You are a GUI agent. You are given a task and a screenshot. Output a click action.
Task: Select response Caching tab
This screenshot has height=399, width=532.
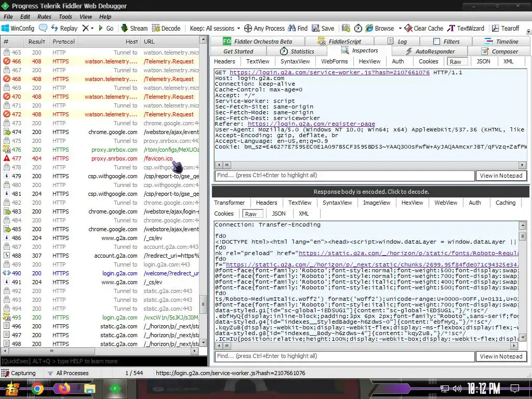click(505, 203)
